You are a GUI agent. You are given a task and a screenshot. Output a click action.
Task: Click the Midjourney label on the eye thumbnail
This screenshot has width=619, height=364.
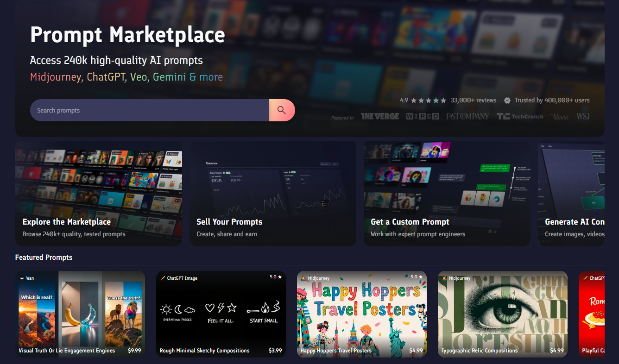[460, 278]
